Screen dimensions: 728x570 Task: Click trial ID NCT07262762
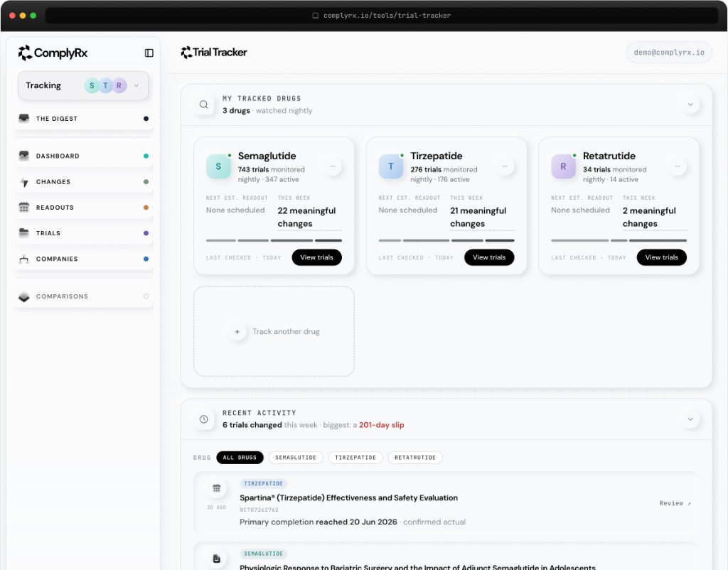point(259,510)
